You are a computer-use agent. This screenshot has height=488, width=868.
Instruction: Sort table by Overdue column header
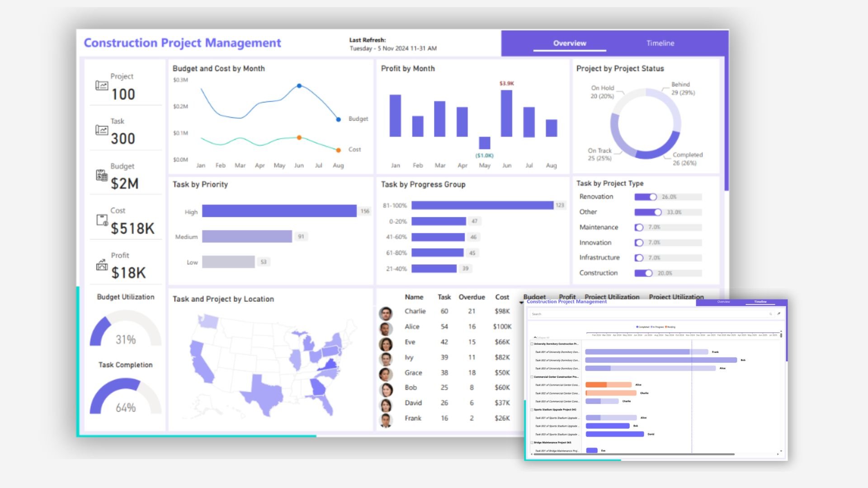pos(472,297)
